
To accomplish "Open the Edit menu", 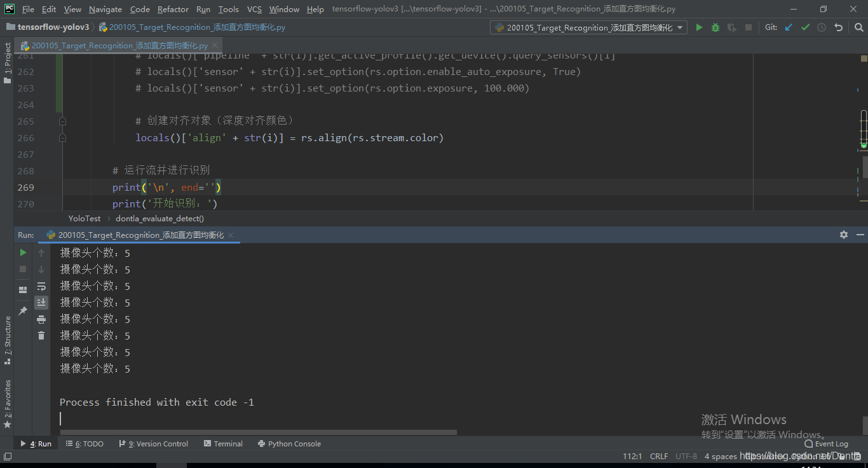I will [49, 9].
